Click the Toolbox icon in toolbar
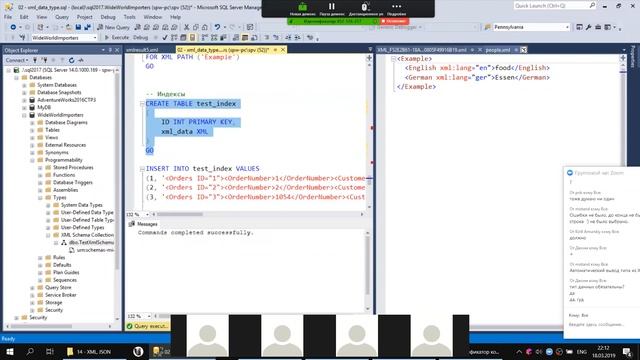Viewport: 640px width, 360px height. click(598, 27)
